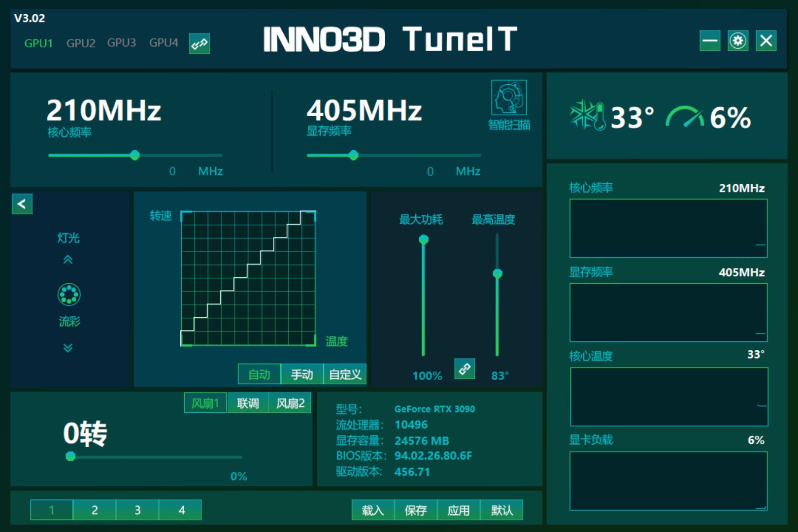Click the 显卡负载 monitoring graph
Image resolution: width=798 pixels, height=532 pixels.
(x=668, y=481)
